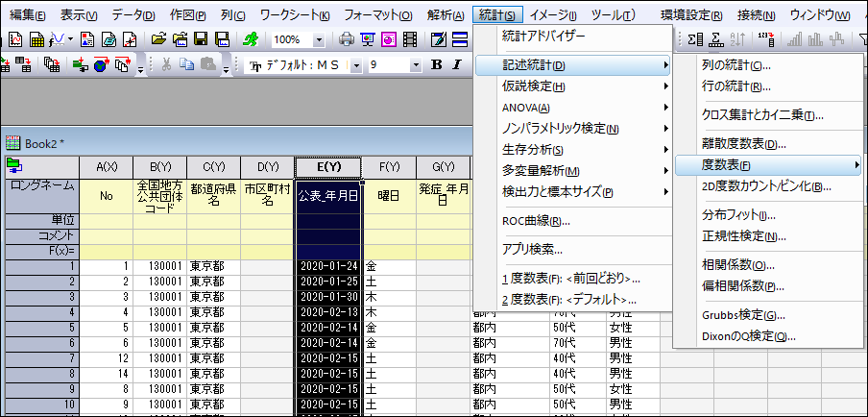Select recent item 度数表 <前回どおり>
Screen dimensions: 868x417
pos(572,279)
